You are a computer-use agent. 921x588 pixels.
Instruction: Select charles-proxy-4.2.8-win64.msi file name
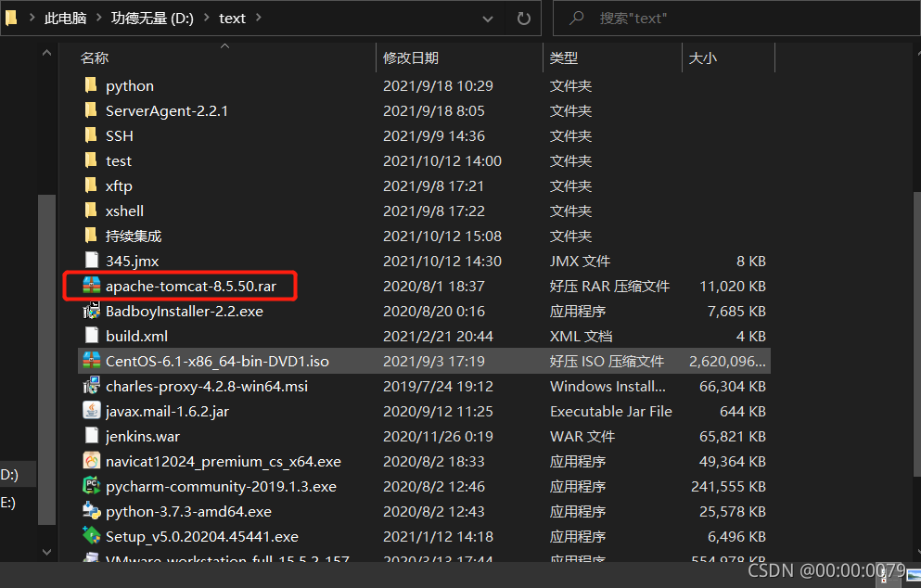207,387
